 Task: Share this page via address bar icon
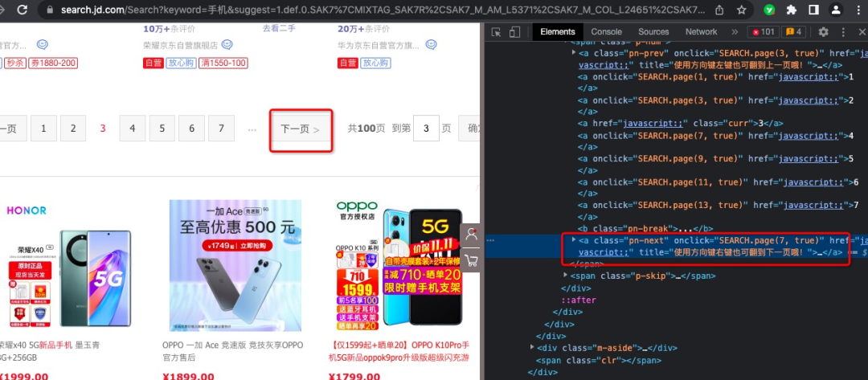coord(719,10)
